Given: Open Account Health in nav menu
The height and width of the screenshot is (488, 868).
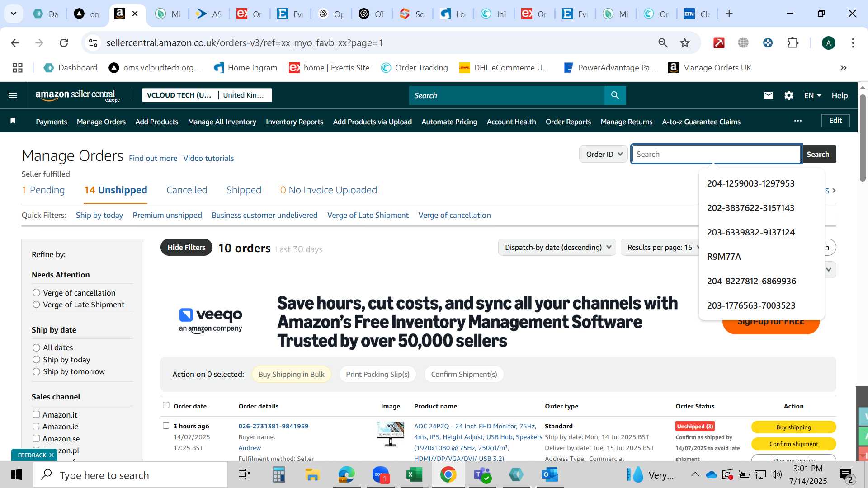Looking at the screenshot, I should (x=511, y=122).
